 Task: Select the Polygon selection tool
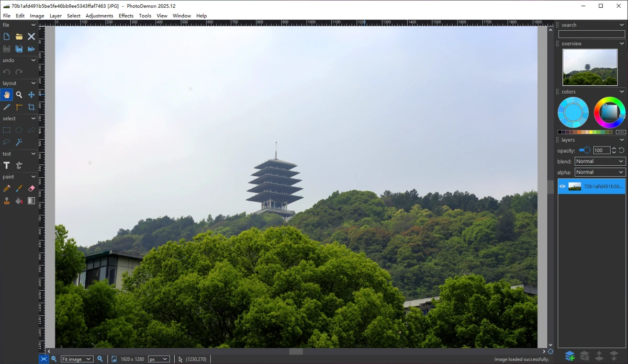31,130
